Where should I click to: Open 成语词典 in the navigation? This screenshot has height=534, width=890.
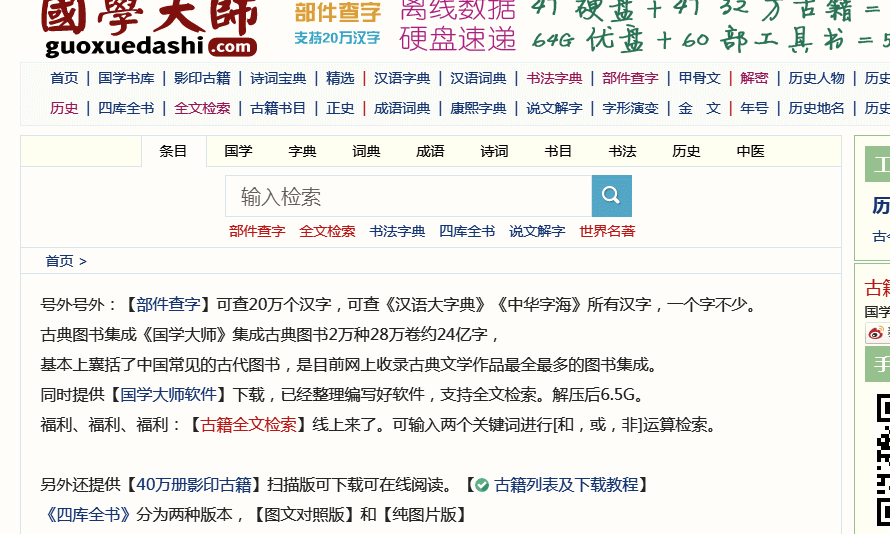pyautogui.click(x=402, y=108)
